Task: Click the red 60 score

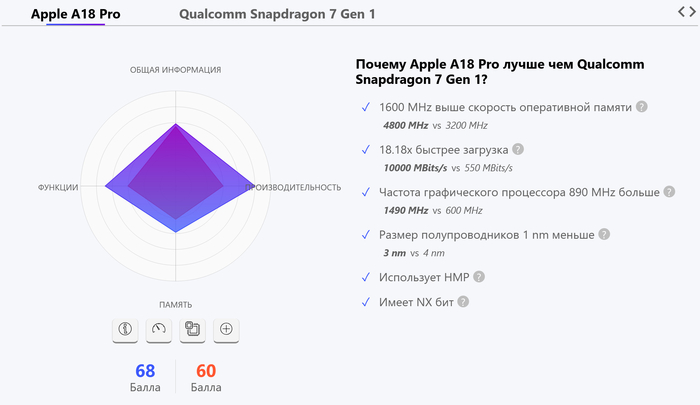Action: click(x=206, y=371)
